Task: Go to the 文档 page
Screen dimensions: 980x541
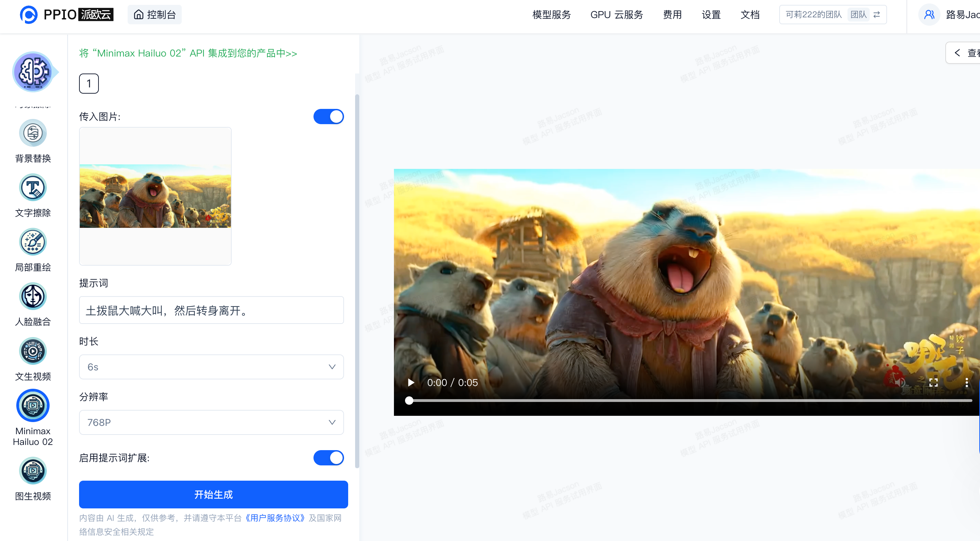Action: 750,15
